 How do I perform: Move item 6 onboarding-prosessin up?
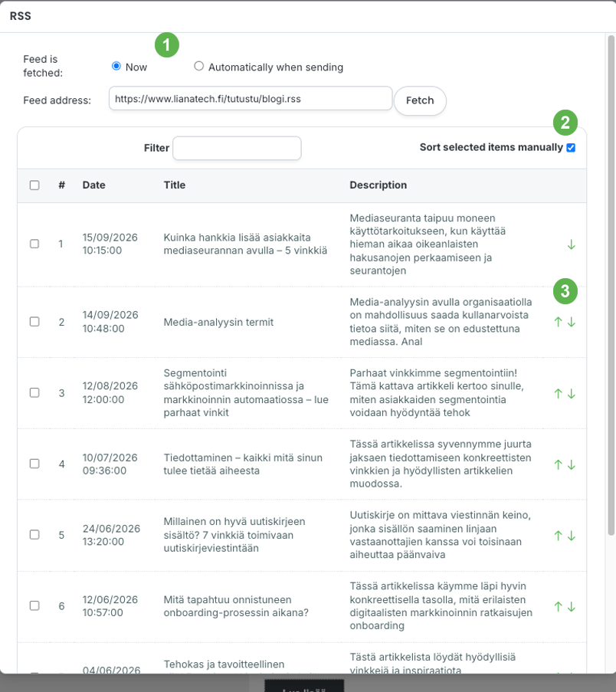pyautogui.click(x=559, y=606)
